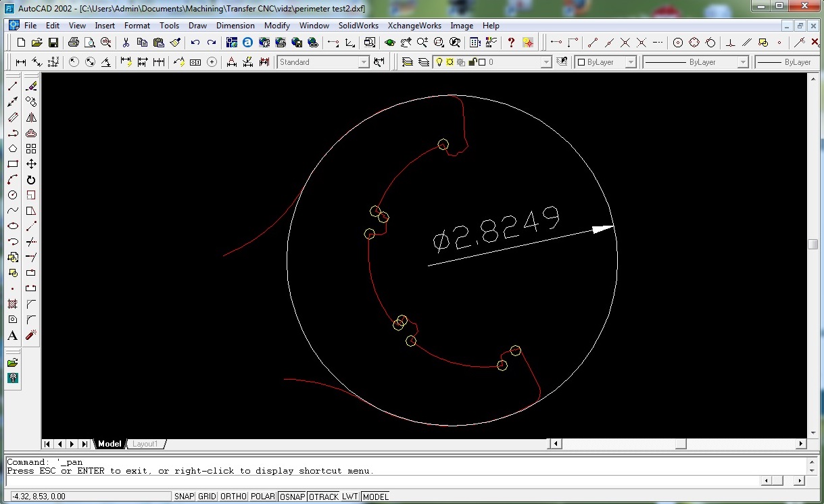Select the Line draw tool
Viewport: 824px width, 504px height.
click(x=13, y=86)
